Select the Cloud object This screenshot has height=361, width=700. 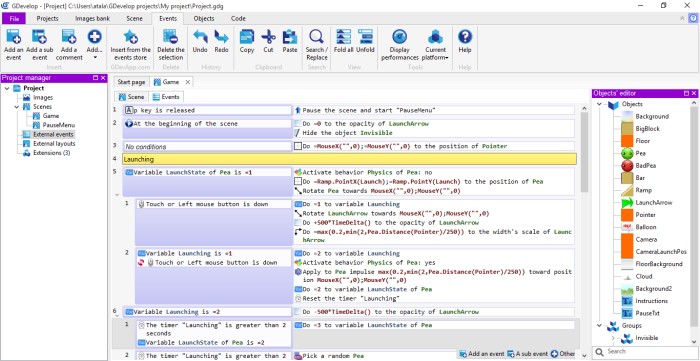(x=644, y=276)
